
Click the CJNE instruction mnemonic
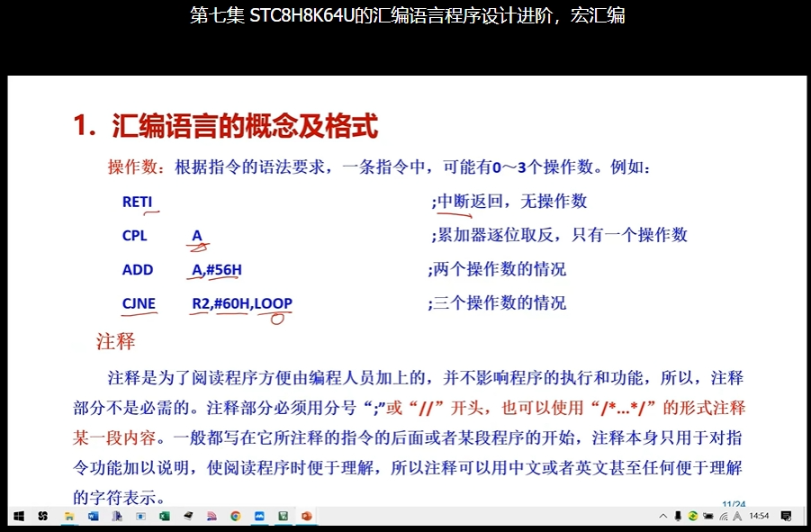[x=139, y=303]
